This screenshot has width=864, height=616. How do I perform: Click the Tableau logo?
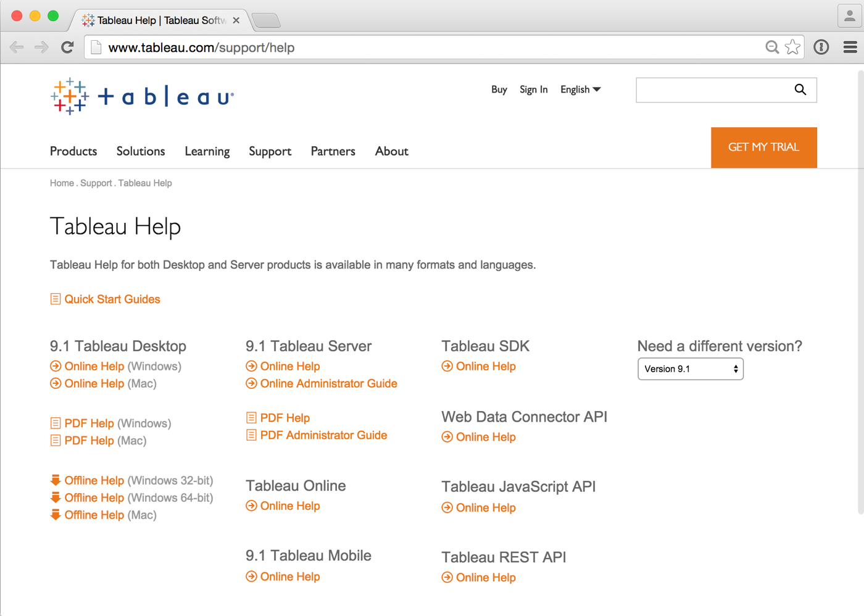click(142, 97)
